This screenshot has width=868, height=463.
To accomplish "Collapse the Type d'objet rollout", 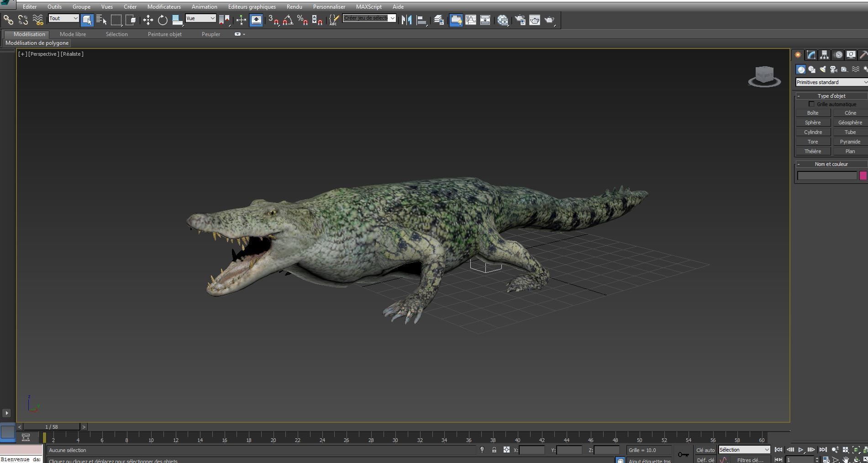I will pyautogui.click(x=831, y=96).
